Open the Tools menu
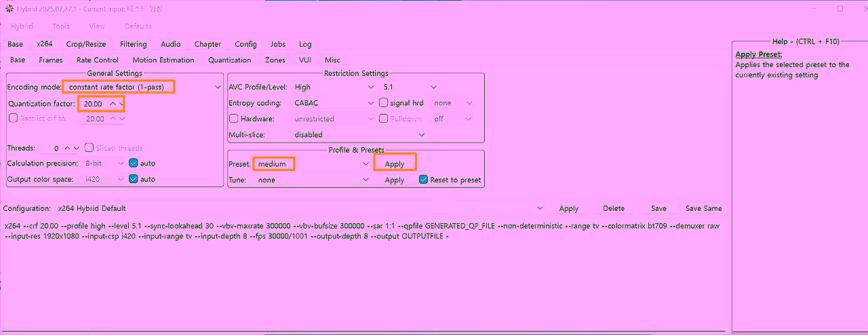 point(61,26)
